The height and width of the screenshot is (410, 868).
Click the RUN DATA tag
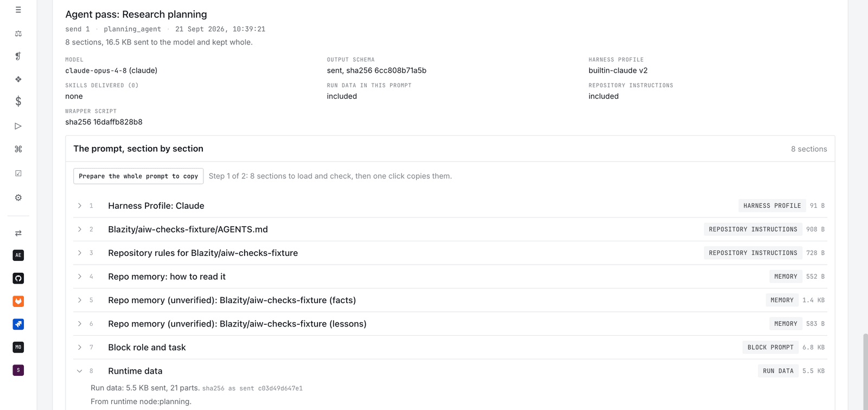pyautogui.click(x=778, y=371)
